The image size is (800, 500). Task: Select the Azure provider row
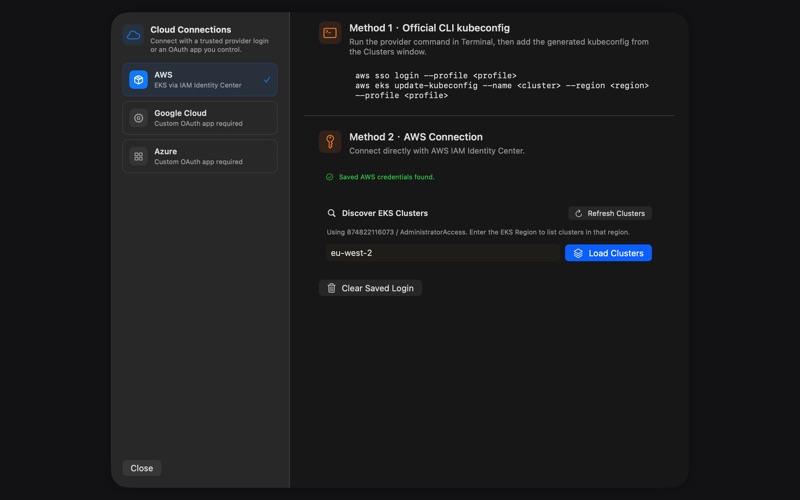click(x=200, y=156)
